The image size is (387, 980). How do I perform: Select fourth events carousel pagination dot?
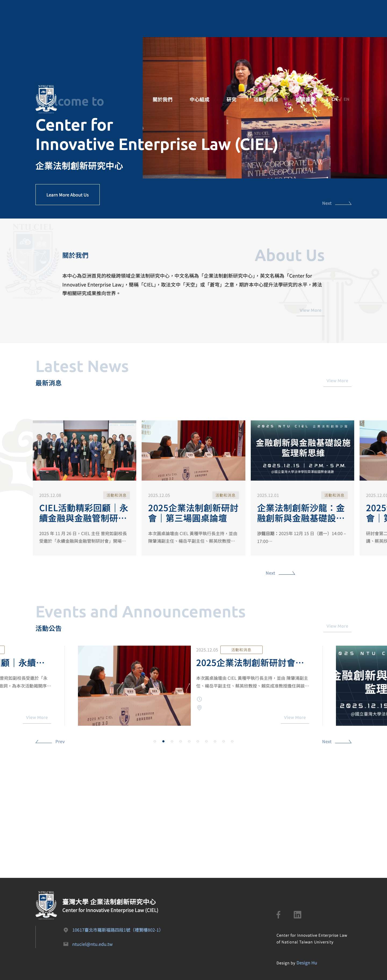click(180, 741)
